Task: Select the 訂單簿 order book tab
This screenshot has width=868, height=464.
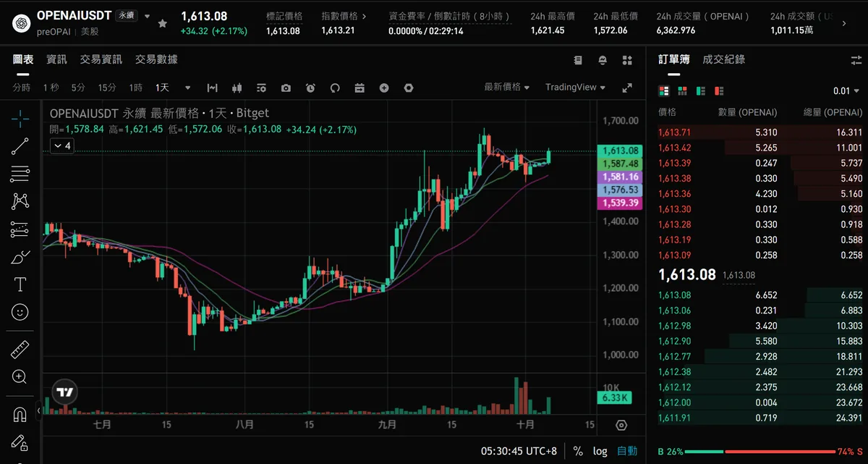Action: tap(674, 59)
